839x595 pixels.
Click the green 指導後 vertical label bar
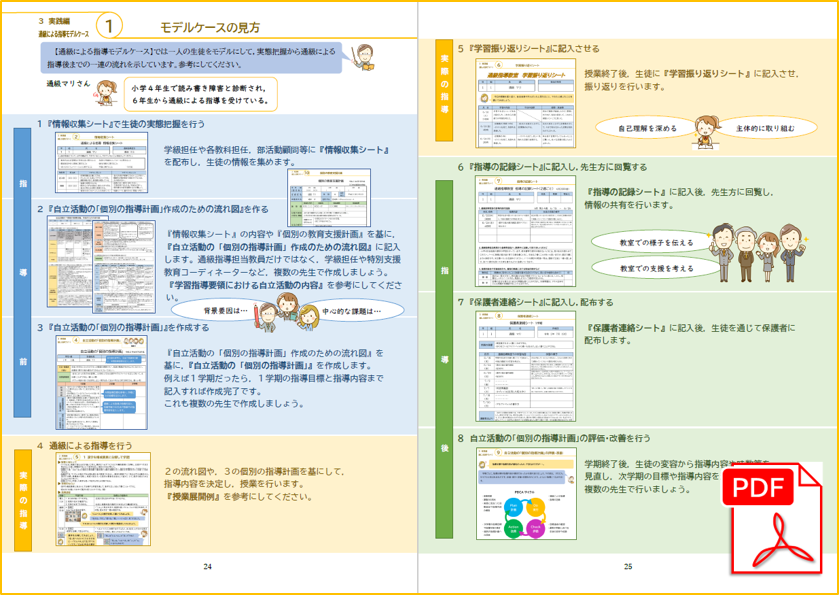tap(444, 359)
